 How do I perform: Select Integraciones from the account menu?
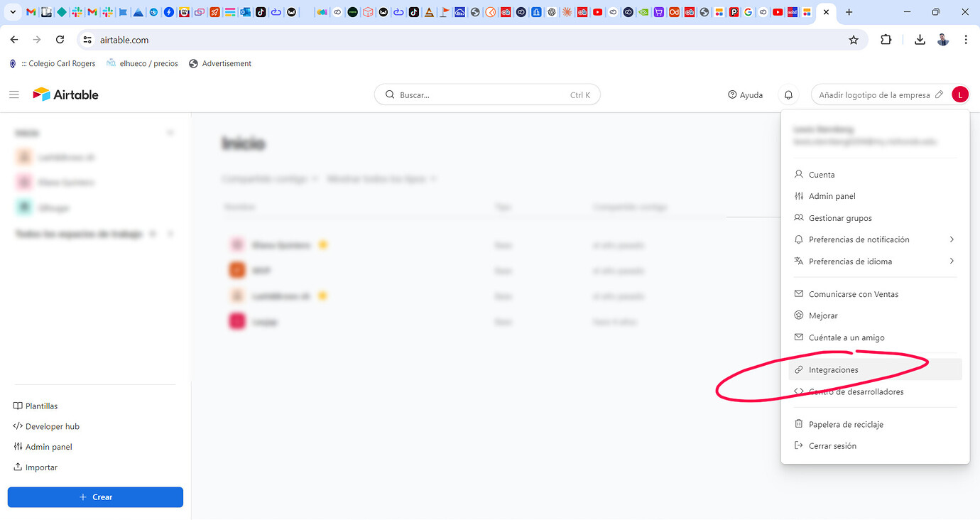(834, 369)
